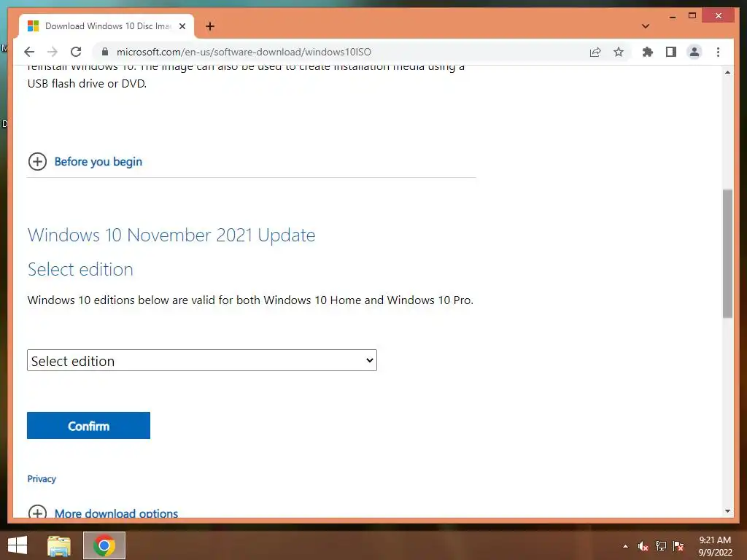Click the scrollbar up arrow
The image size is (747, 560).
727,72
